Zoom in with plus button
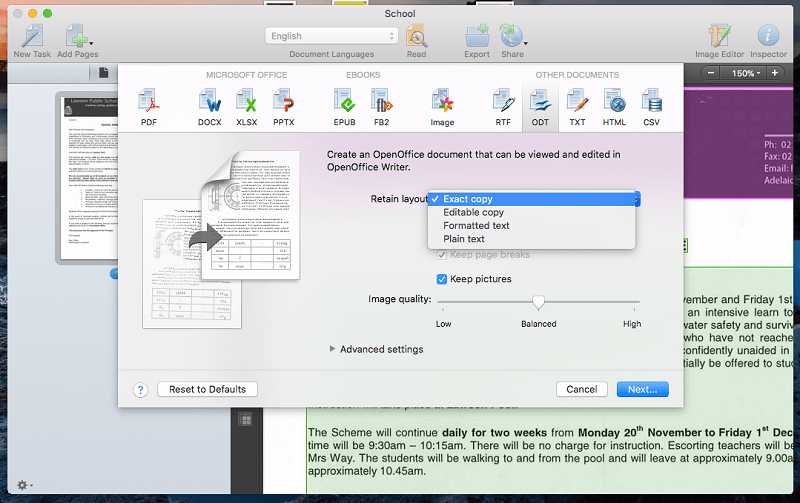The height and width of the screenshot is (503, 800). [774, 73]
